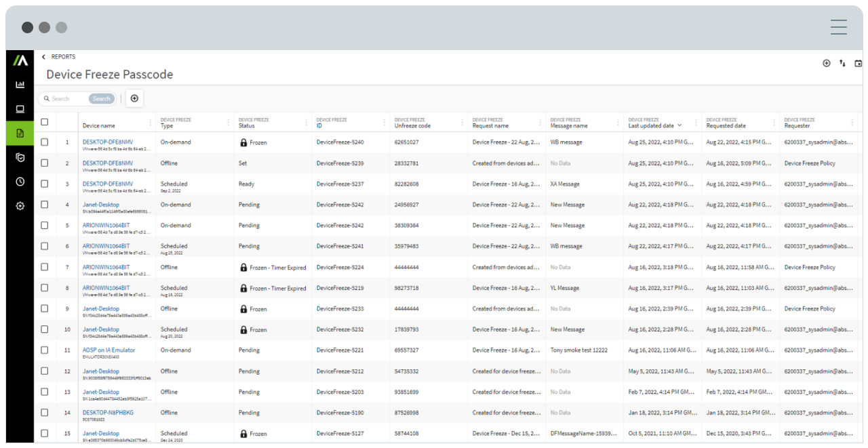
Task: Check the checkbox for row 13
Action: [45, 392]
